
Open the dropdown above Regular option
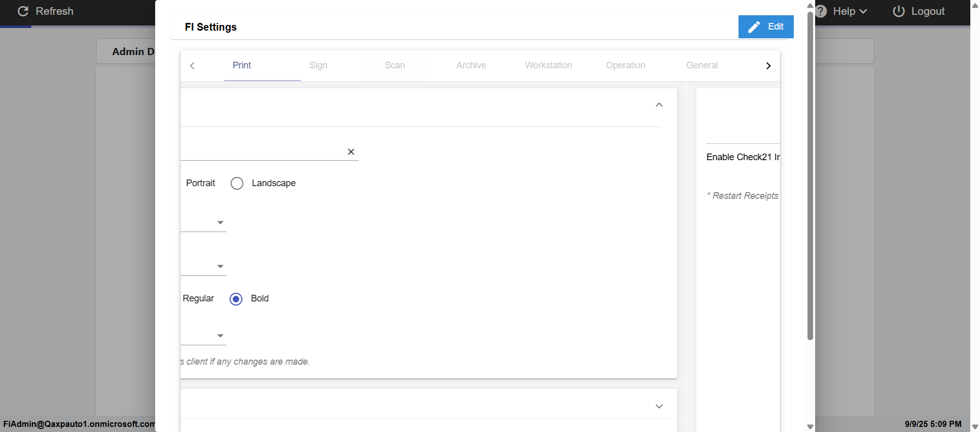tap(220, 267)
